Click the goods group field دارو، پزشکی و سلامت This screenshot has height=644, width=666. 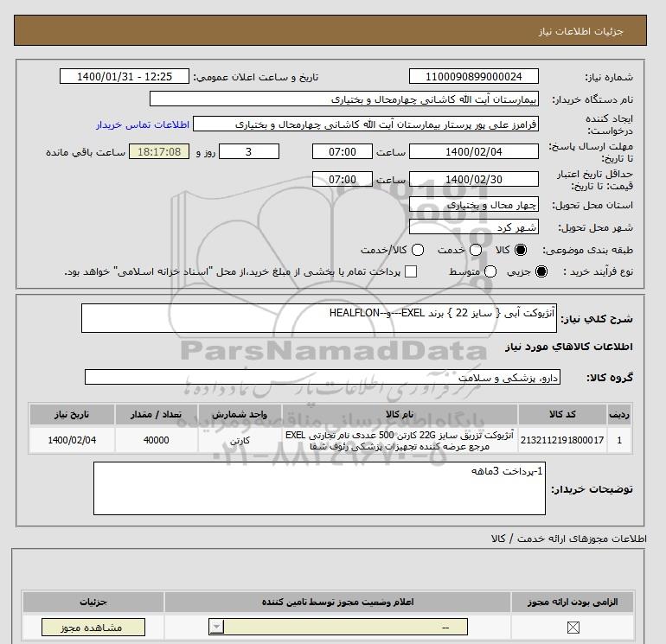[323, 377]
